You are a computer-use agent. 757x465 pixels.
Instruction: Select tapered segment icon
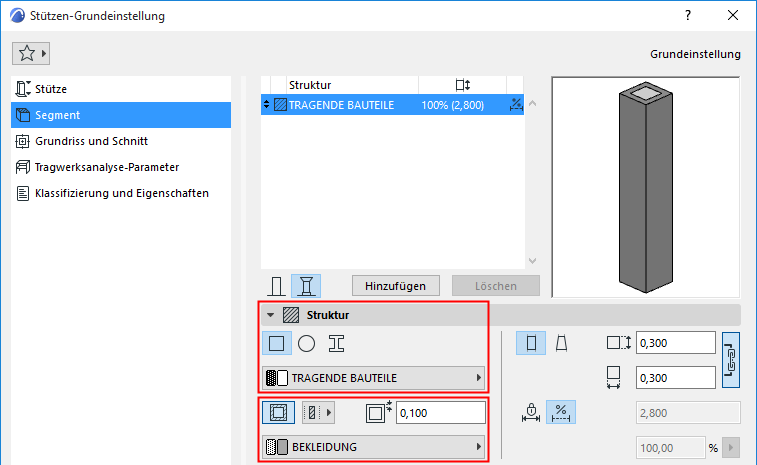[561, 343]
